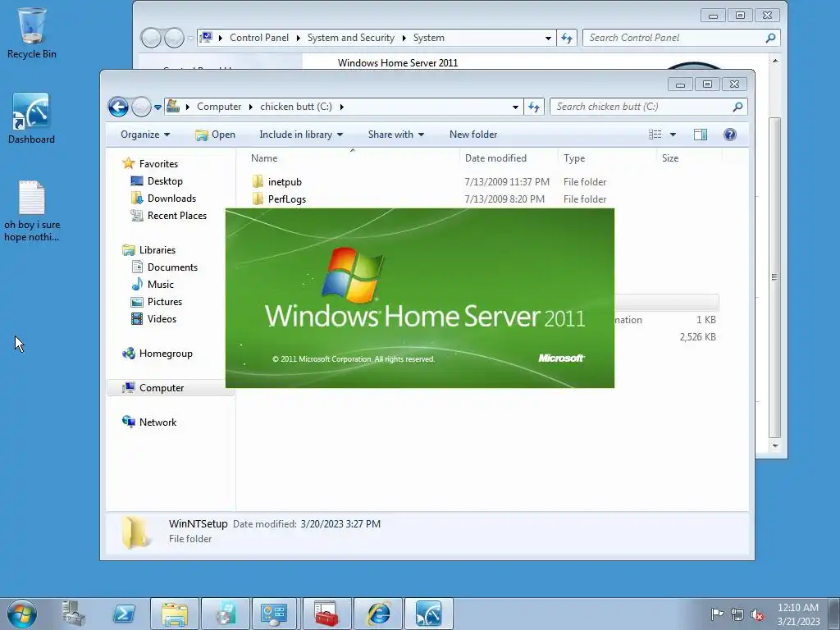
Task: Click the Forward arrow in the chicken butt (C:) window
Action: [x=141, y=107]
